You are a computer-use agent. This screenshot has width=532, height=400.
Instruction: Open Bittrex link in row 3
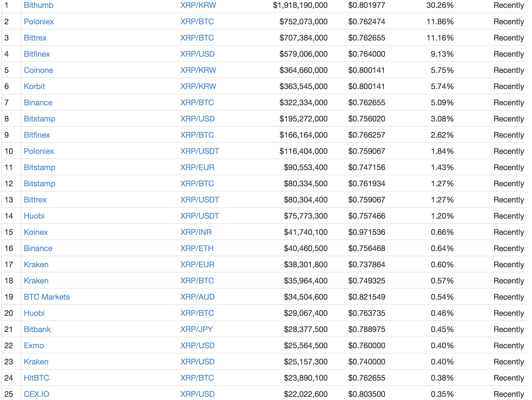(x=35, y=38)
